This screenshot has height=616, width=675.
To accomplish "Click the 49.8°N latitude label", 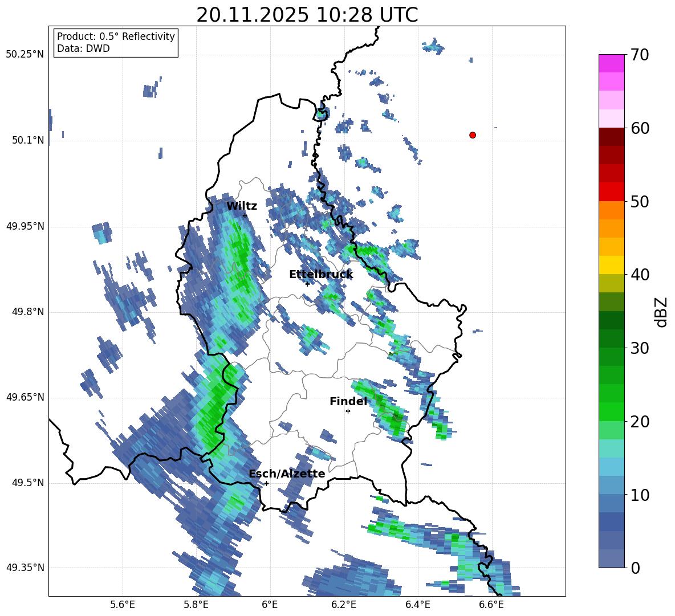I will (x=28, y=312).
